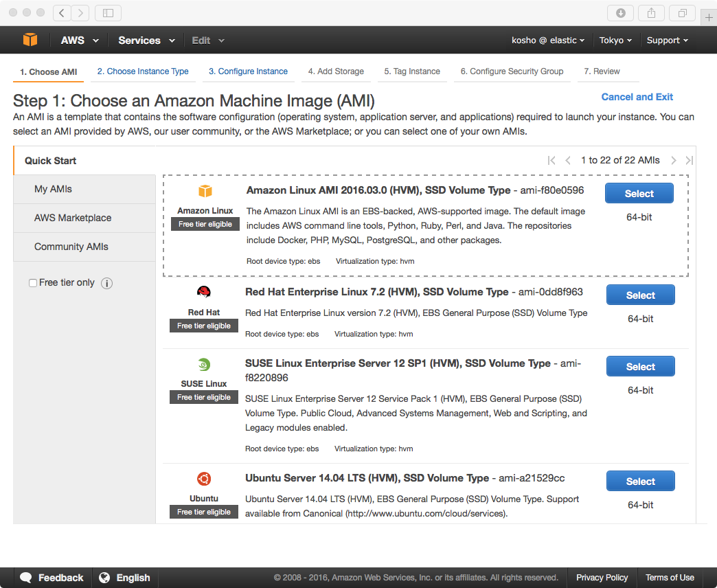Click the Cancel and Exit link
717x588 pixels.
coord(637,97)
